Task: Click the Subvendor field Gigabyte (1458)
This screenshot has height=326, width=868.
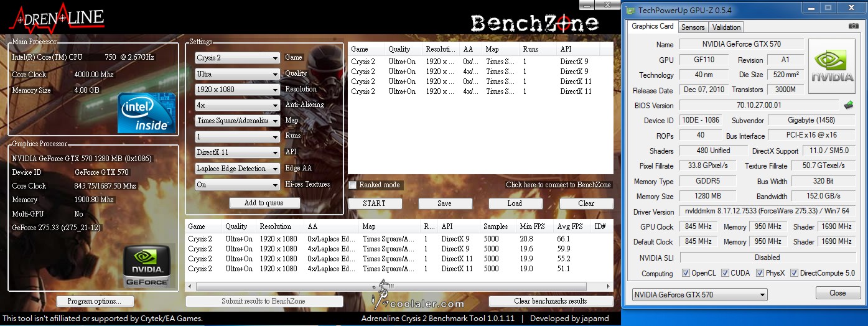Action: click(812, 120)
